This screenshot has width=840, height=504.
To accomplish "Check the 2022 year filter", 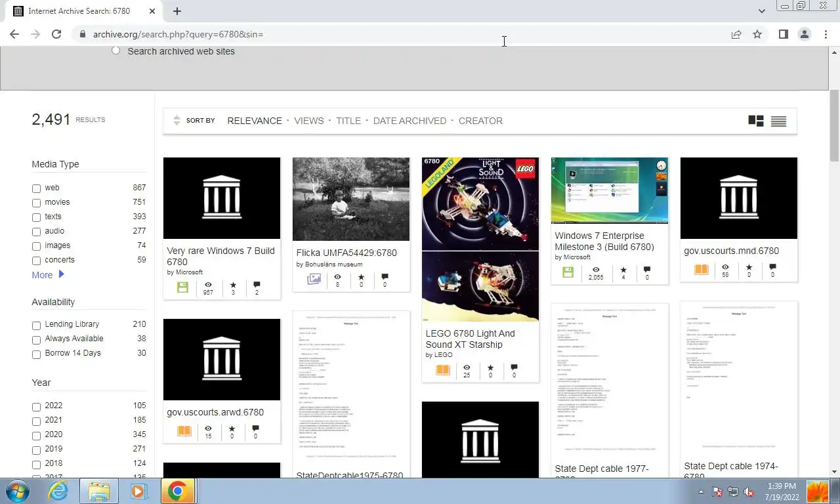I will (x=37, y=407).
